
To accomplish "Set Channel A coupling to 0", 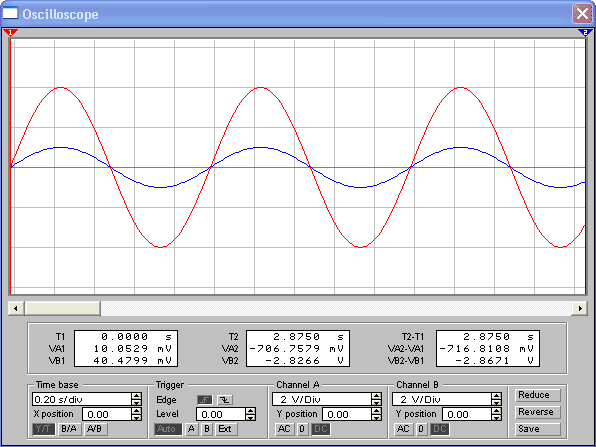I will coord(302,429).
